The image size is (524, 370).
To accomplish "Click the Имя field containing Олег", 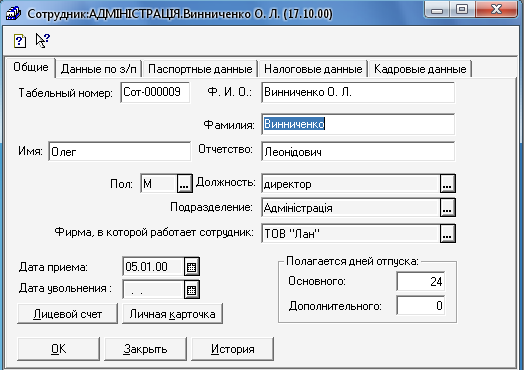I will 119,151.
